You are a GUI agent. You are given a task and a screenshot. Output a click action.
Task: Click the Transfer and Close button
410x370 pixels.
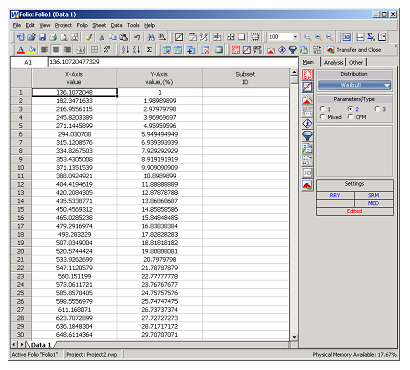click(355, 50)
